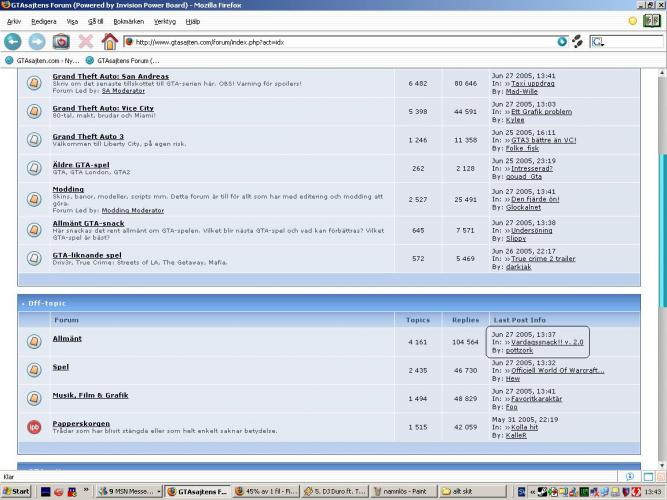Viewport: 667px width, 500px height.
Task: Open the Verktyg menu
Action: 165,20
